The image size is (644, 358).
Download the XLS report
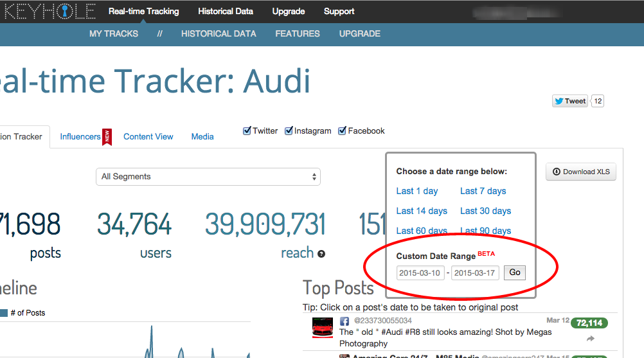tap(581, 172)
